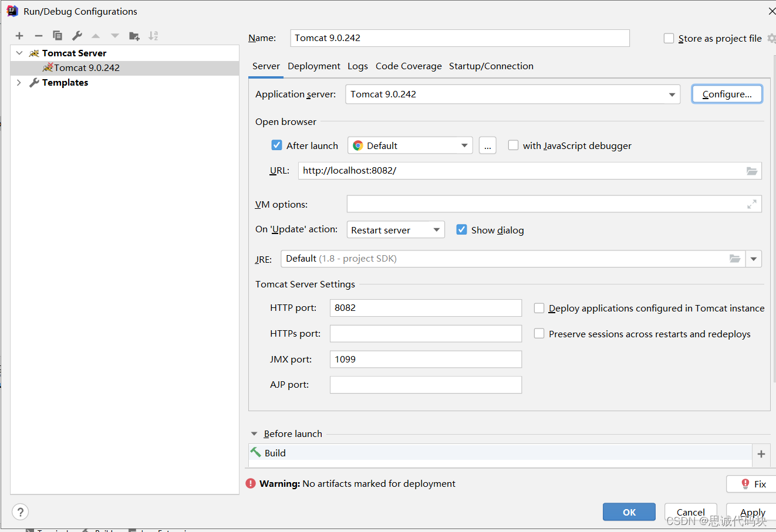Add new configuration with plus icon
This screenshot has height=532, width=776.
[19, 36]
